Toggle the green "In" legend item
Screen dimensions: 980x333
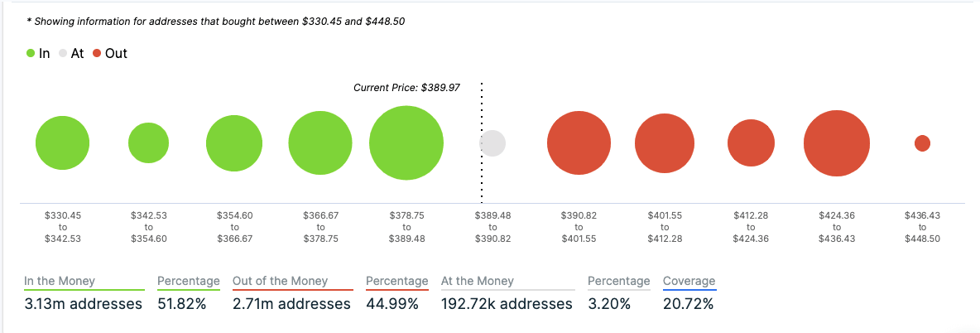(38, 54)
